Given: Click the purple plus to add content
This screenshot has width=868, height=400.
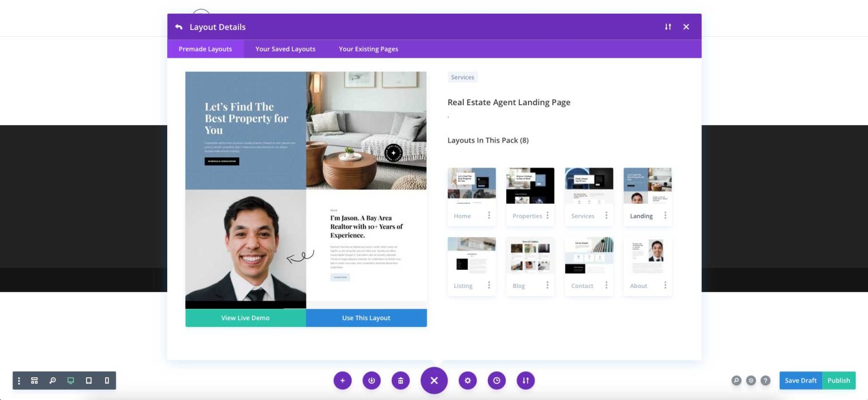Looking at the screenshot, I should click(x=342, y=380).
